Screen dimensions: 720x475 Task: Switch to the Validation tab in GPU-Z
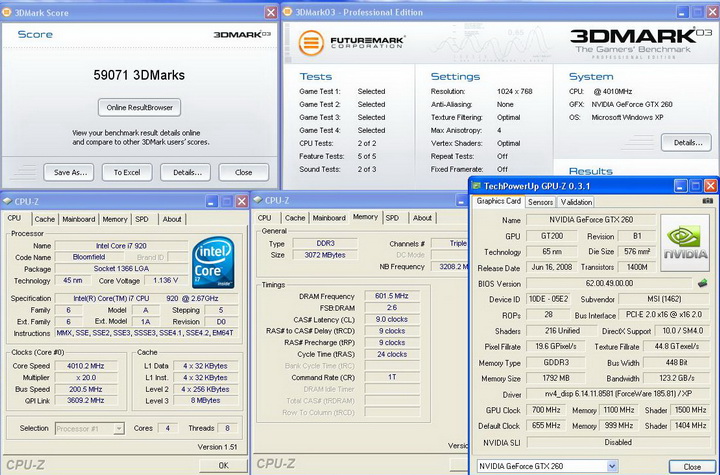point(576,202)
